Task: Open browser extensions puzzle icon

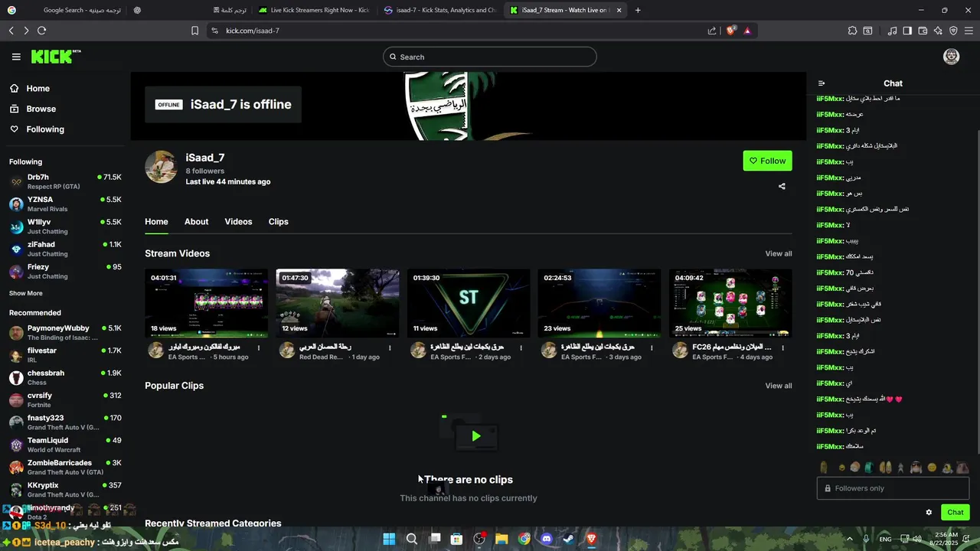Action: [852, 31]
